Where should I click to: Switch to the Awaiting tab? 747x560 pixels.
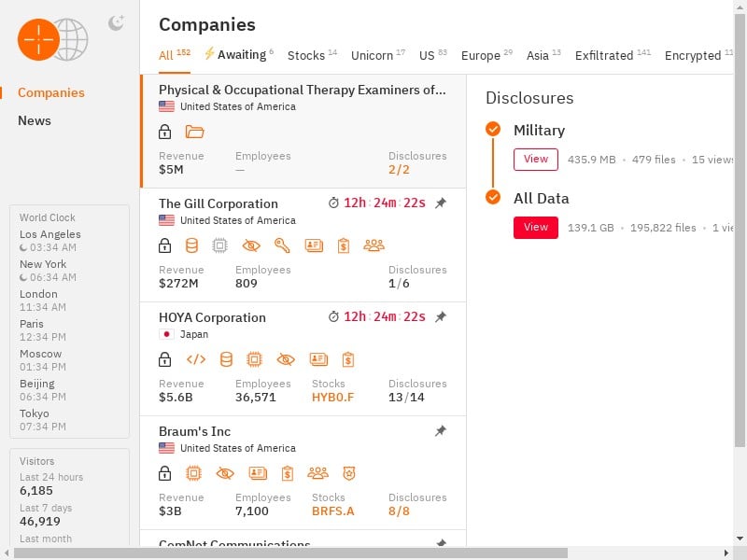click(239, 54)
